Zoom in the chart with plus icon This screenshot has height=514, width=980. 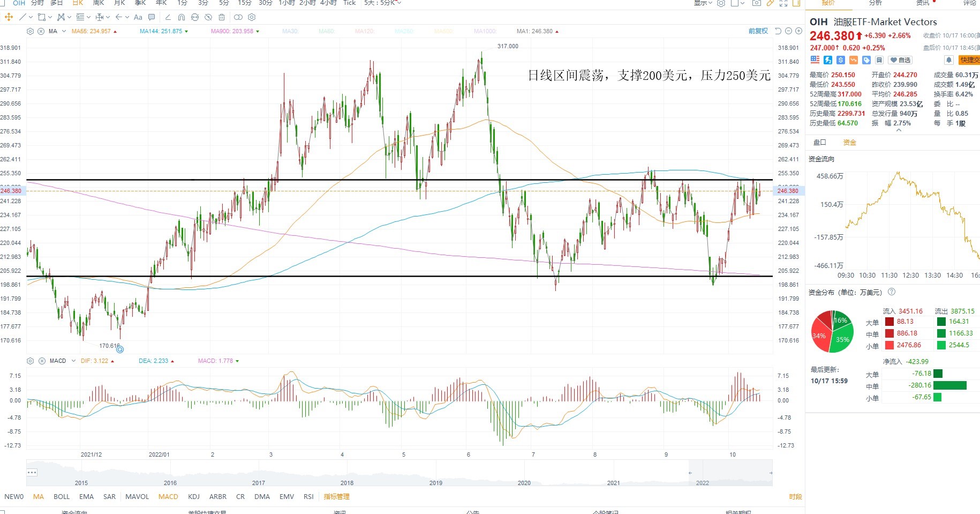click(x=798, y=31)
